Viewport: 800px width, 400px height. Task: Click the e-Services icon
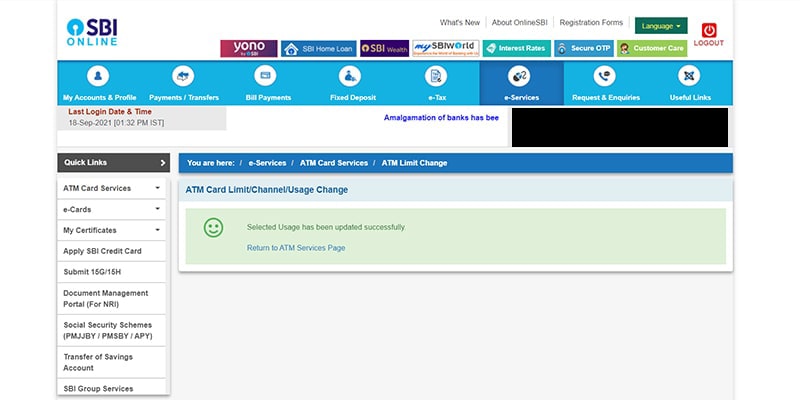tap(519, 76)
